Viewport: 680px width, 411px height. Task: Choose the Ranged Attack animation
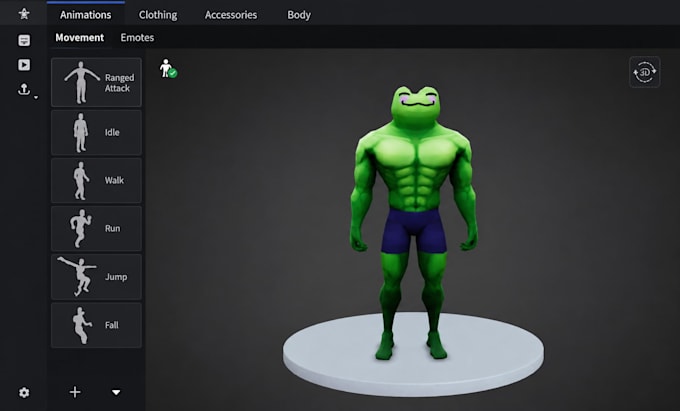96,82
